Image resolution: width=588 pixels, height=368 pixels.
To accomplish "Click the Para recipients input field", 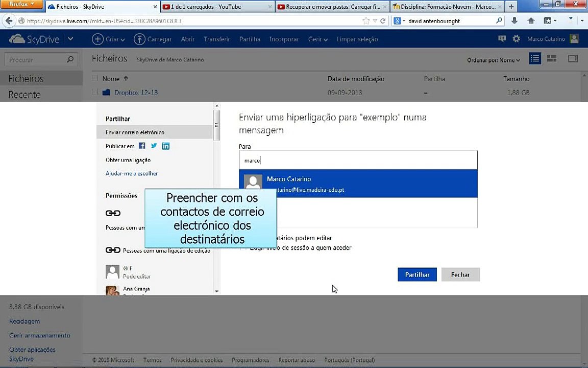I will 358,160.
